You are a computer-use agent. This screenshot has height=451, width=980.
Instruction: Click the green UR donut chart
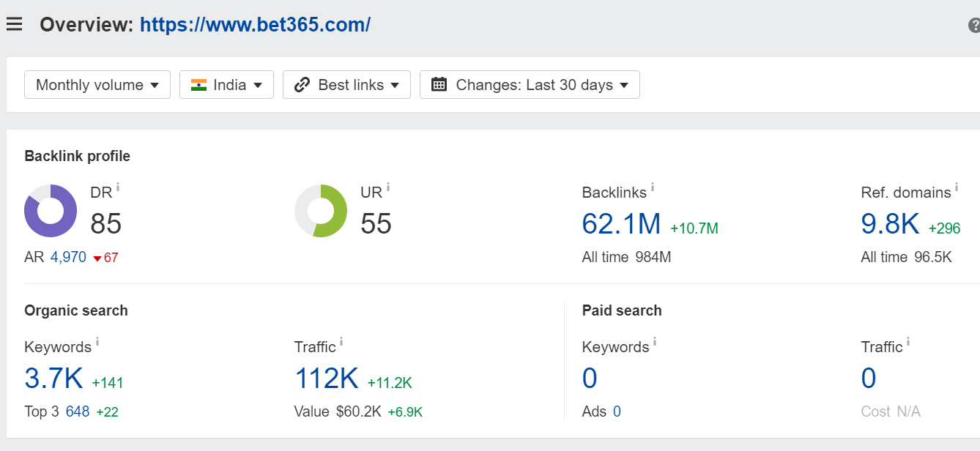pyautogui.click(x=321, y=211)
